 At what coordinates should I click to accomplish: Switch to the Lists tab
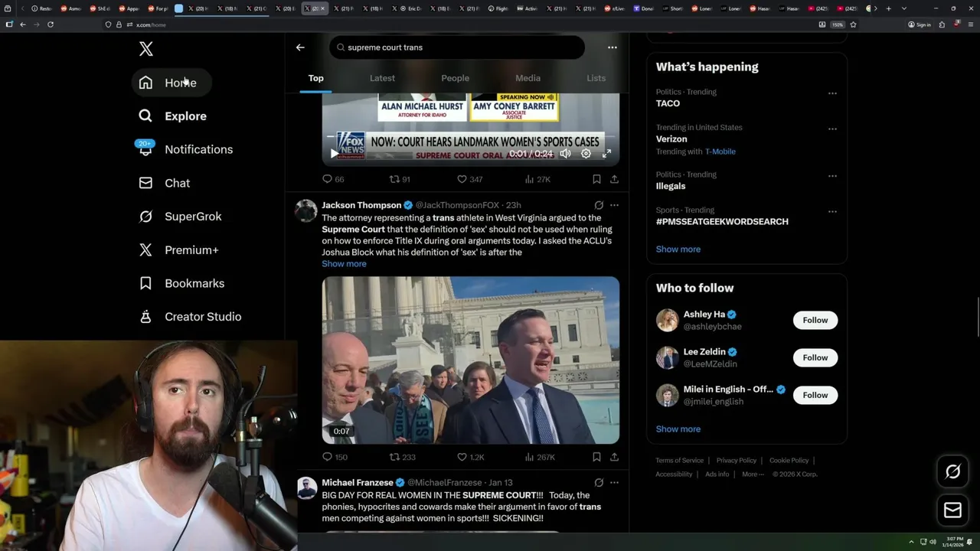pos(596,78)
